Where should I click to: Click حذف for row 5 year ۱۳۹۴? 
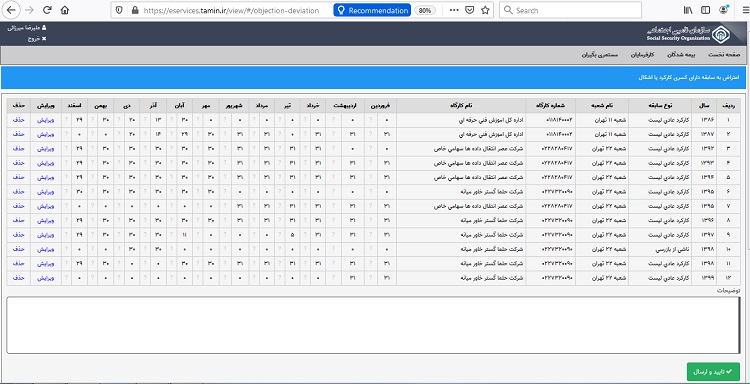tap(18, 177)
